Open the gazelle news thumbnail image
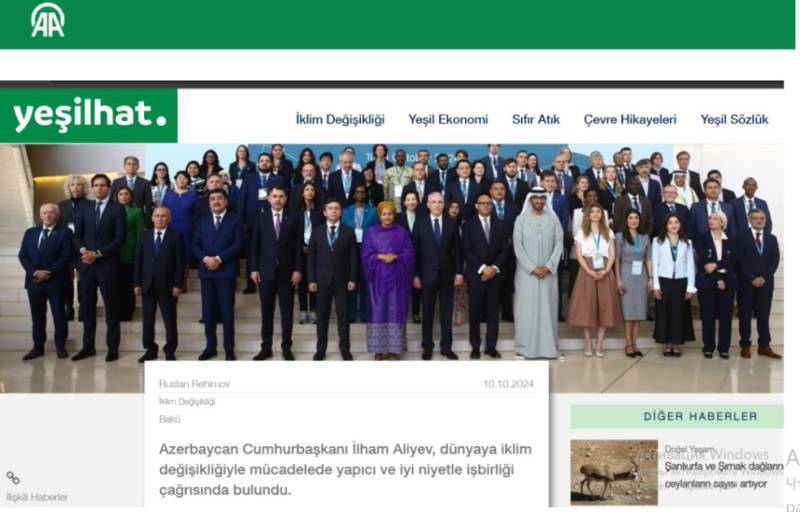This screenshot has width=800, height=512. (x=614, y=472)
